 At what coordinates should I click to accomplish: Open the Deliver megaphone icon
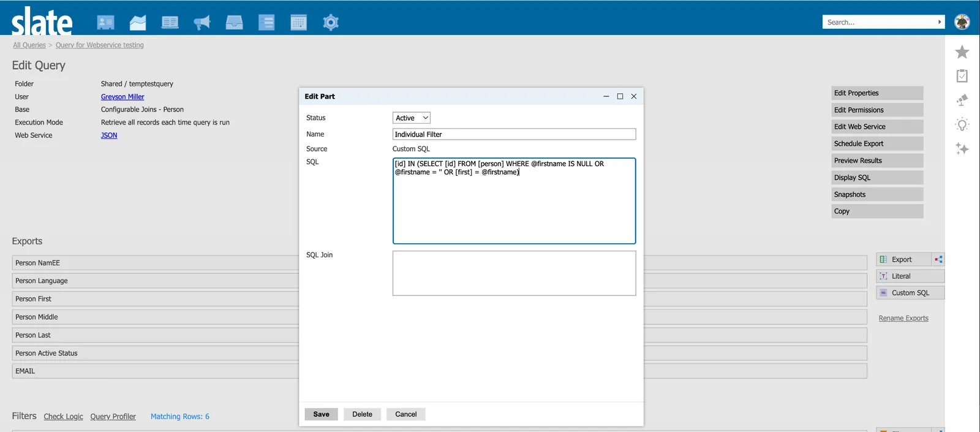tap(202, 23)
